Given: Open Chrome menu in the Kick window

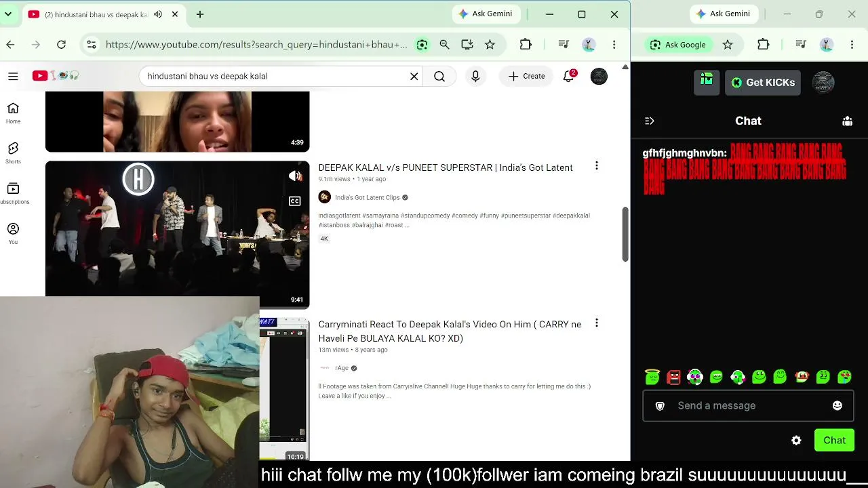Looking at the screenshot, I should (x=852, y=45).
